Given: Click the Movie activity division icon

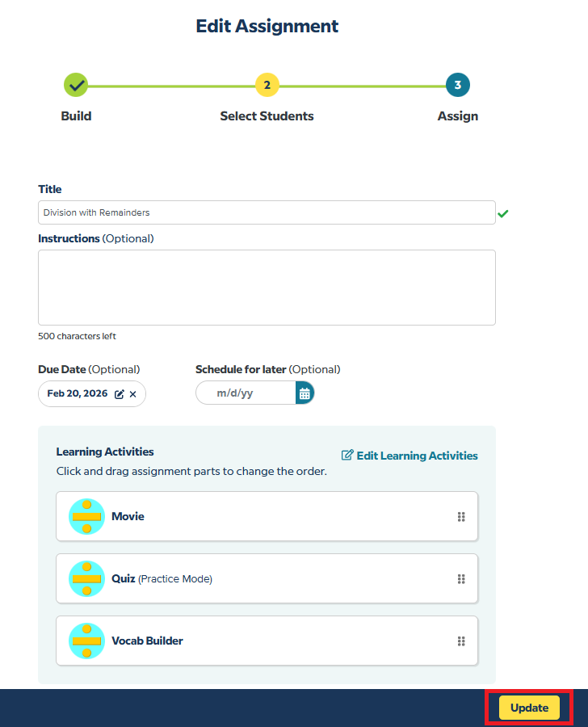Looking at the screenshot, I should (x=86, y=516).
